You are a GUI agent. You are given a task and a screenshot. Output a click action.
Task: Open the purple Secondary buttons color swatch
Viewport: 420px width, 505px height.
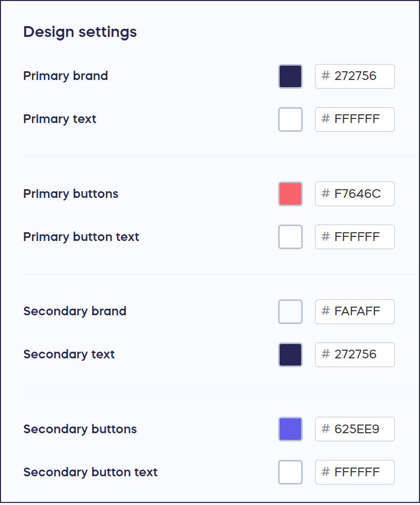[290, 429]
